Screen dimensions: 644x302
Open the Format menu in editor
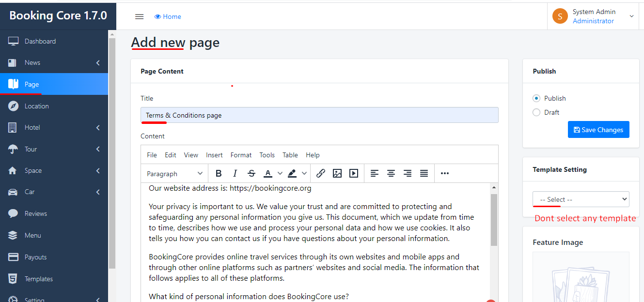coord(241,155)
